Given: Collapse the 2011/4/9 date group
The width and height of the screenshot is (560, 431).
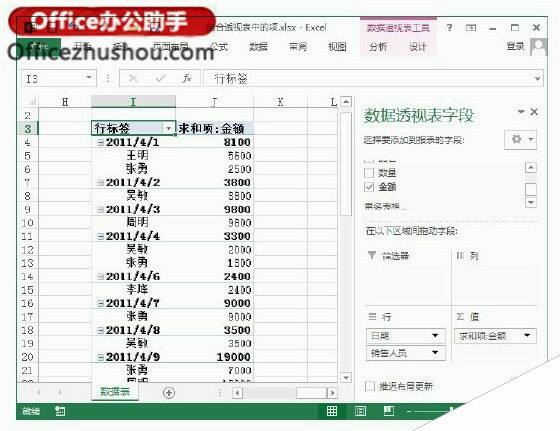Looking at the screenshot, I should tap(101, 357).
